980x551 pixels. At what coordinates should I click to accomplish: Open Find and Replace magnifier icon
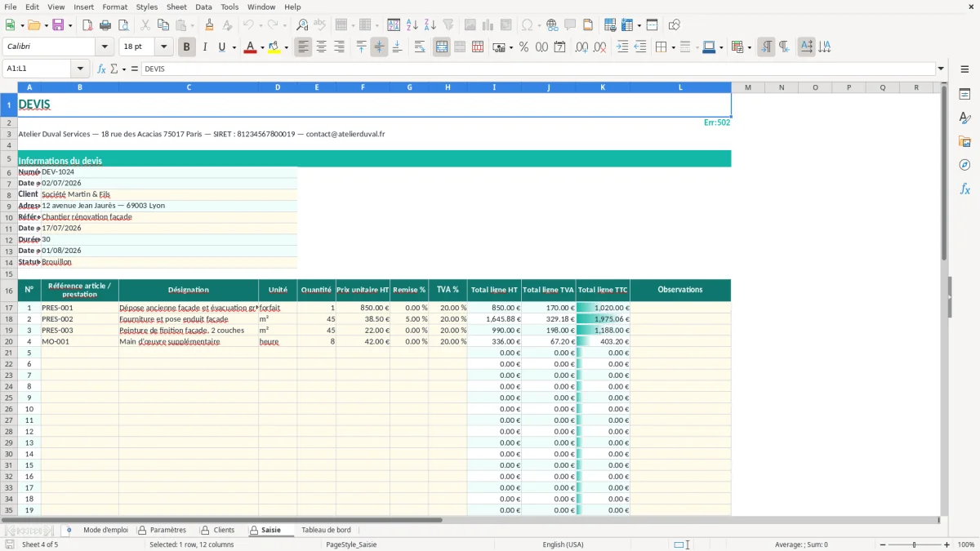302,25
